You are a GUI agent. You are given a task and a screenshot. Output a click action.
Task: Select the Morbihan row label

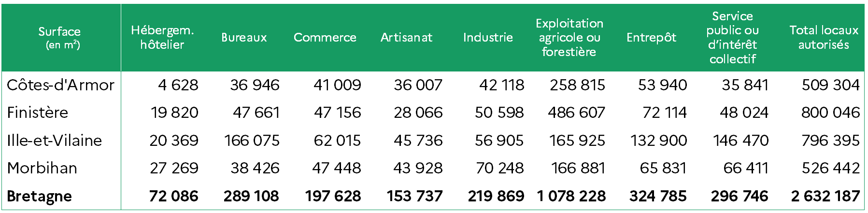point(42,168)
